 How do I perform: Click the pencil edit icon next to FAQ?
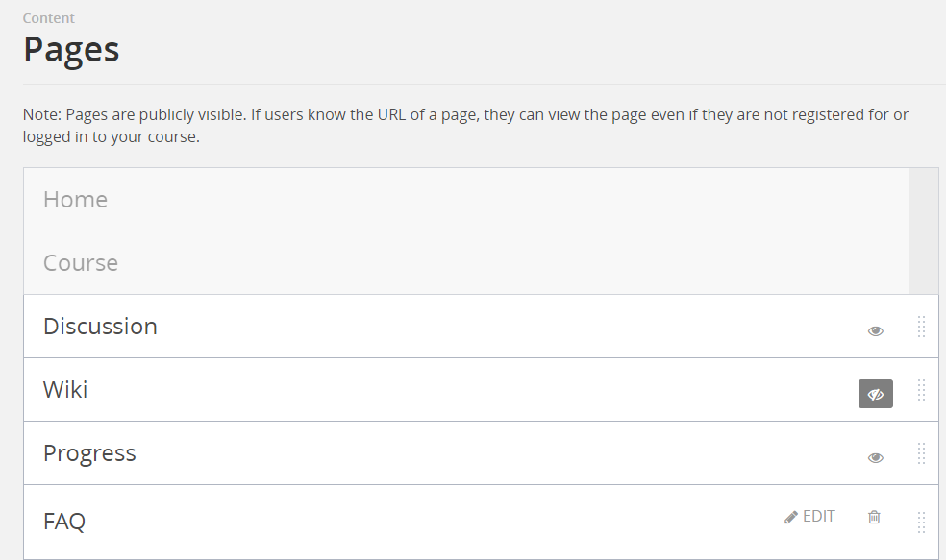tap(791, 516)
